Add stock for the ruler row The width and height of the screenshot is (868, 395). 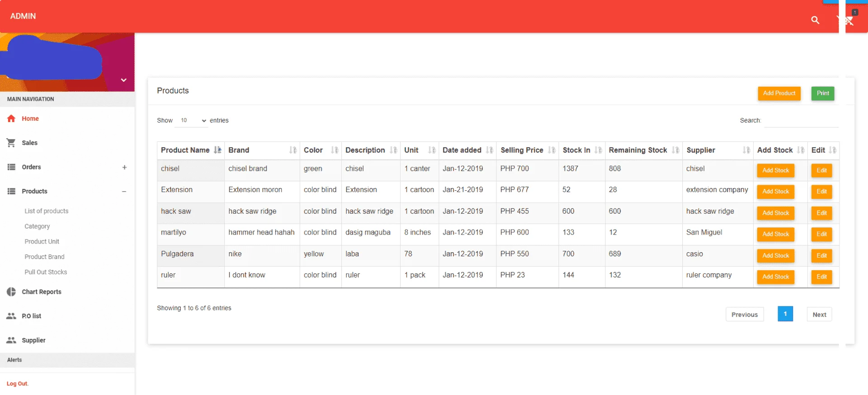coord(776,277)
